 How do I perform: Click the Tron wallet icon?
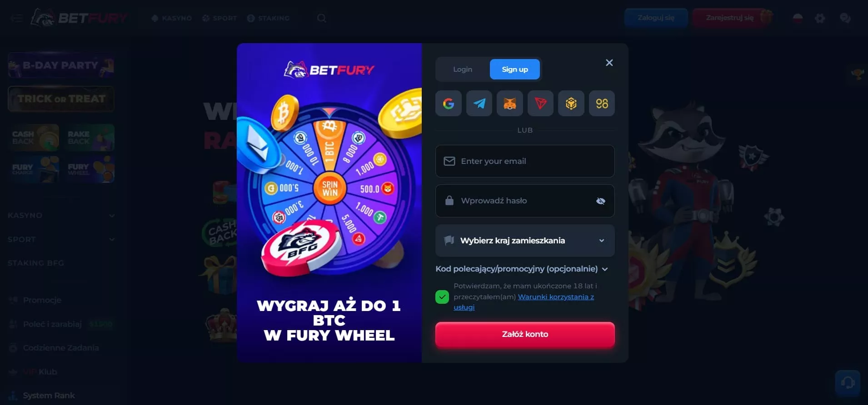pos(540,104)
